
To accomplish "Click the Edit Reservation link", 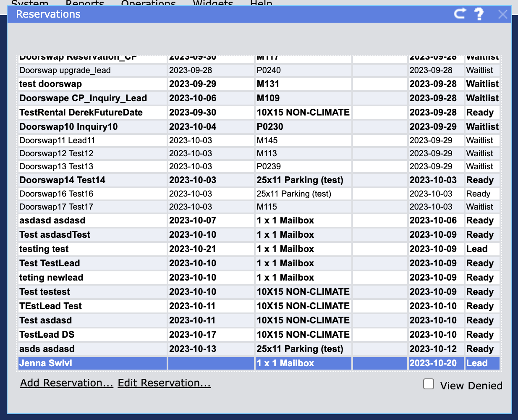I will (x=164, y=383).
